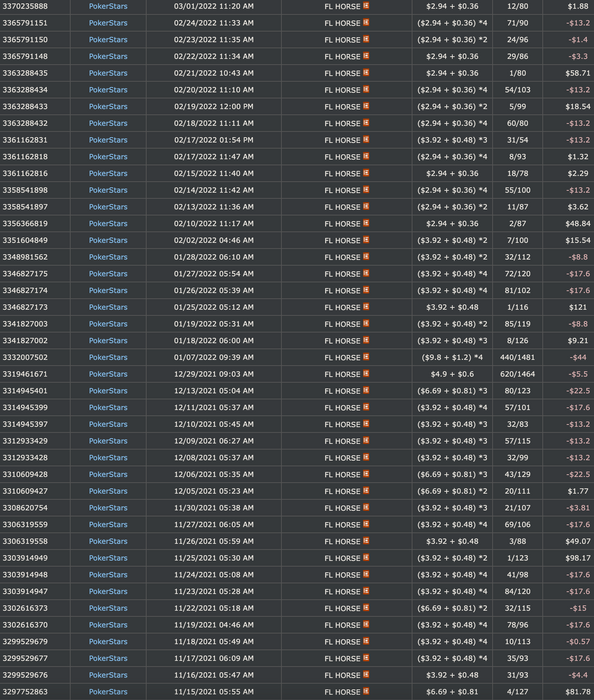Click the finish position 2/87
The image size is (594, 700).
click(x=517, y=223)
